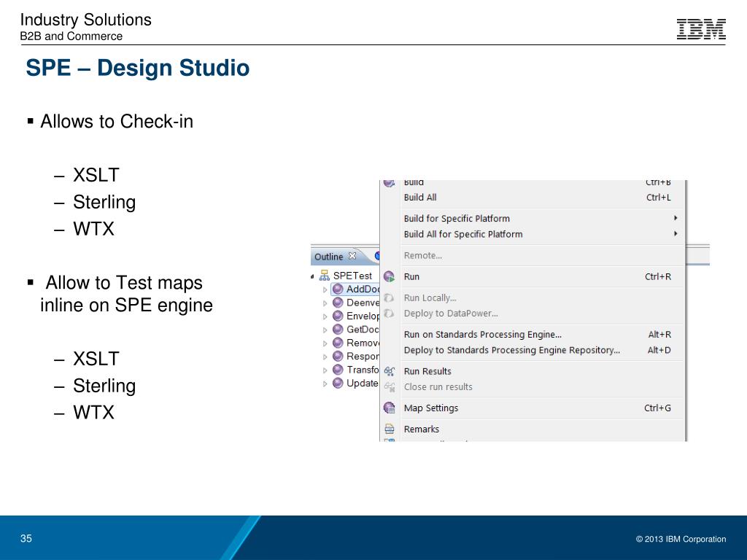Viewport: 747px width, 560px height.
Task: Choose Run on Standards Processing Engine...
Action: coord(533,335)
